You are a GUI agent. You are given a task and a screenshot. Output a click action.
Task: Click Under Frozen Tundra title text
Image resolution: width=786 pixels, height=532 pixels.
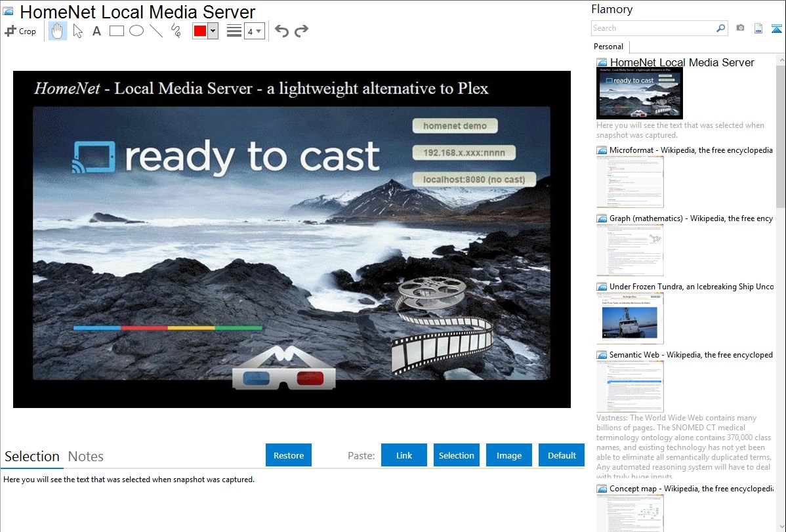point(692,287)
